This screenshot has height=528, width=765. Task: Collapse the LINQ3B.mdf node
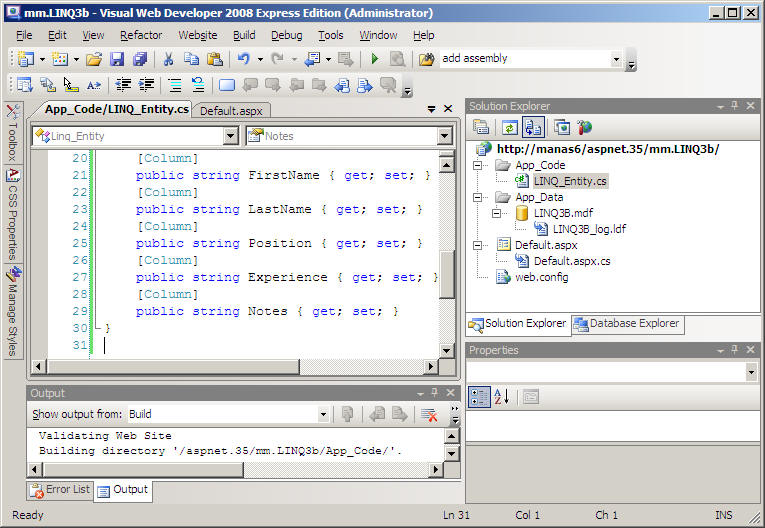tap(497, 213)
